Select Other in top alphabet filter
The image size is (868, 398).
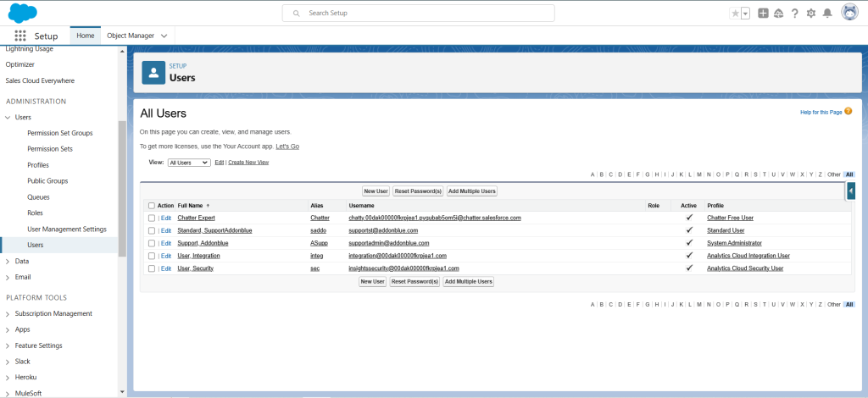click(834, 174)
